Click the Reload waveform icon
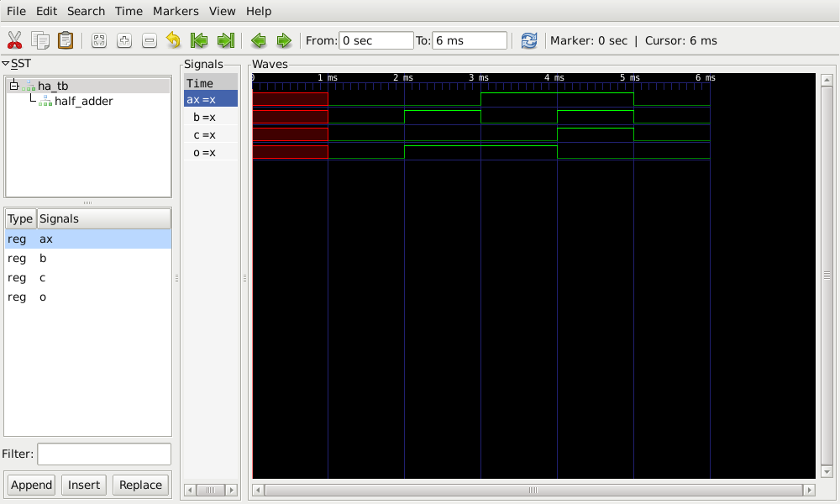 point(528,40)
